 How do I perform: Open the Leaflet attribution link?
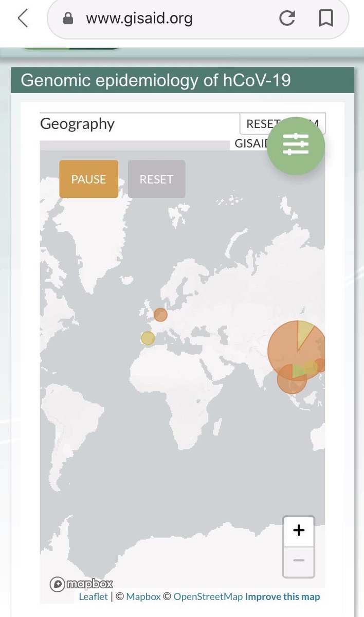pos(94,597)
